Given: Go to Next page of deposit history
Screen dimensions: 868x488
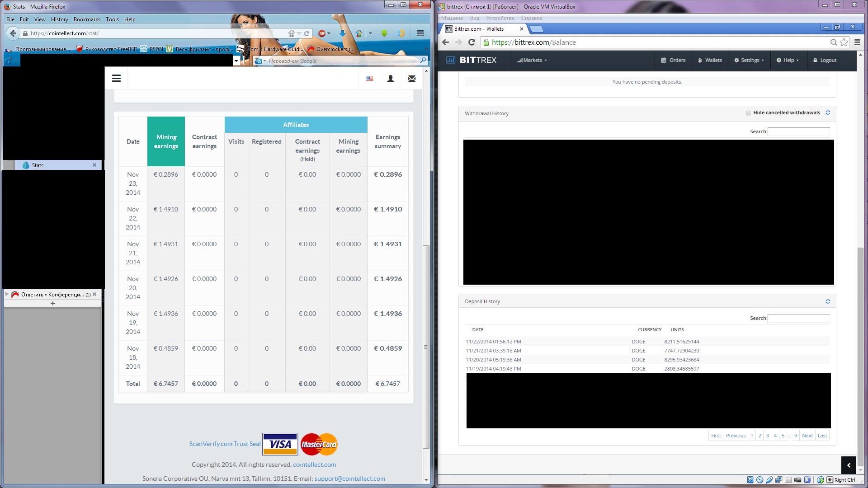Looking at the screenshot, I should point(807,436).
